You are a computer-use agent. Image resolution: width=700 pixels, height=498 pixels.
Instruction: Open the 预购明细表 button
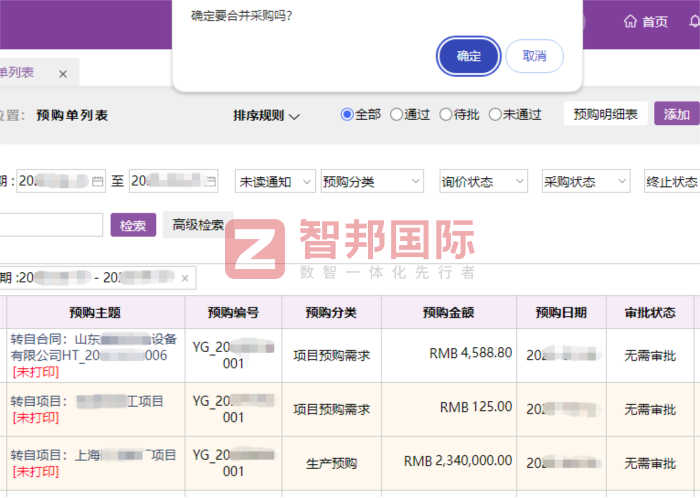(605, 114)
